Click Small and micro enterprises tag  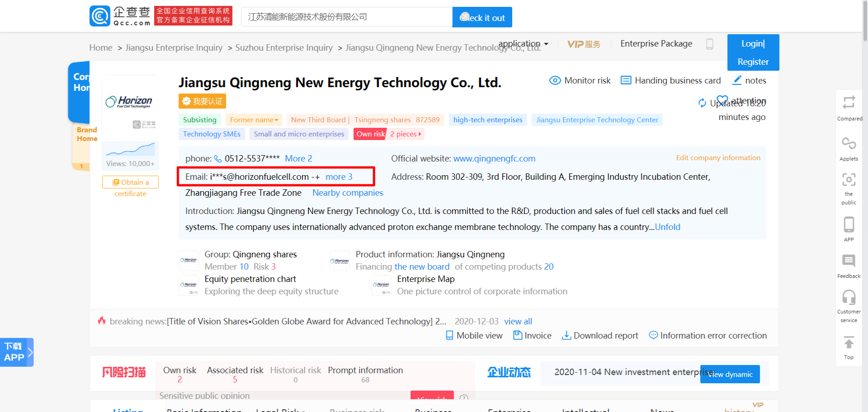299,134
